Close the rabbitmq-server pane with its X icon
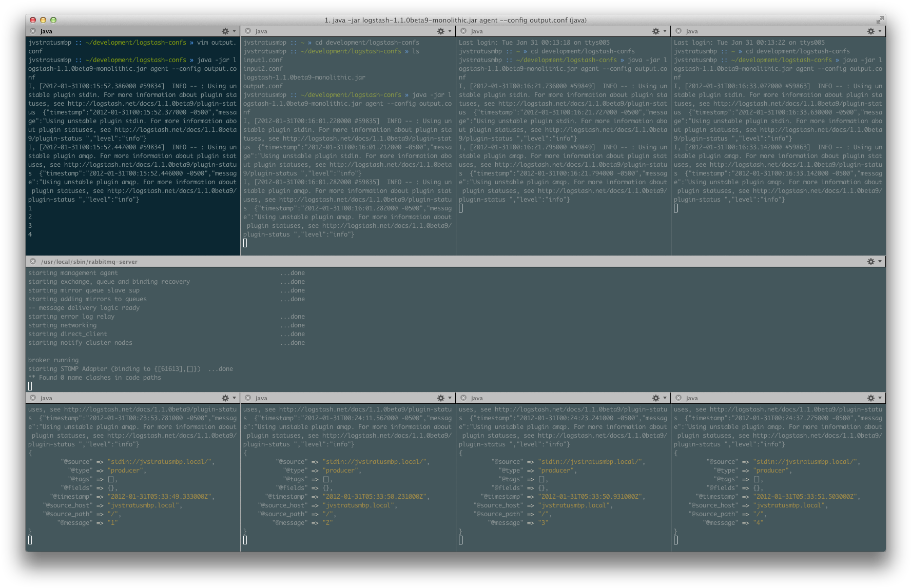Viewport: 911px width, 588px height. 33,262
